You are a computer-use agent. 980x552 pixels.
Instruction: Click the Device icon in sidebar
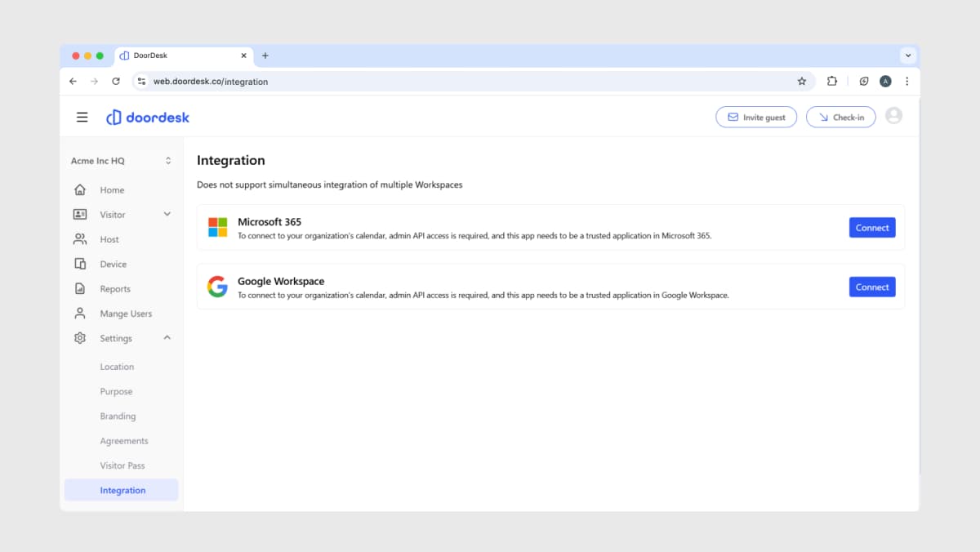[x=80, y=264]
